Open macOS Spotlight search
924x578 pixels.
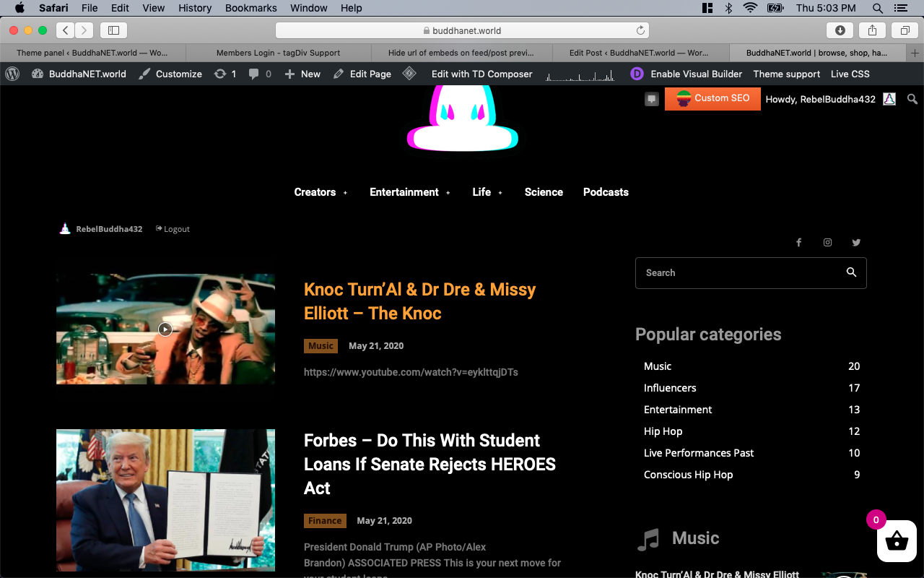tap(878, 8)
